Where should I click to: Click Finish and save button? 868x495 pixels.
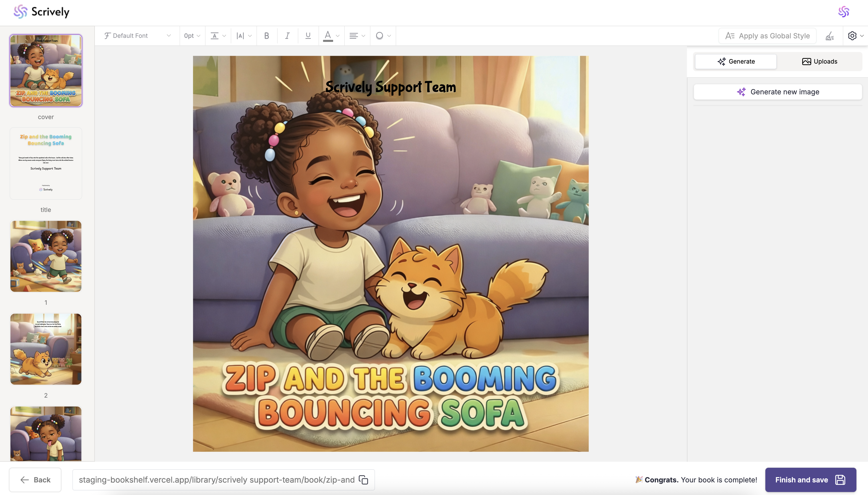pos(810,480)
